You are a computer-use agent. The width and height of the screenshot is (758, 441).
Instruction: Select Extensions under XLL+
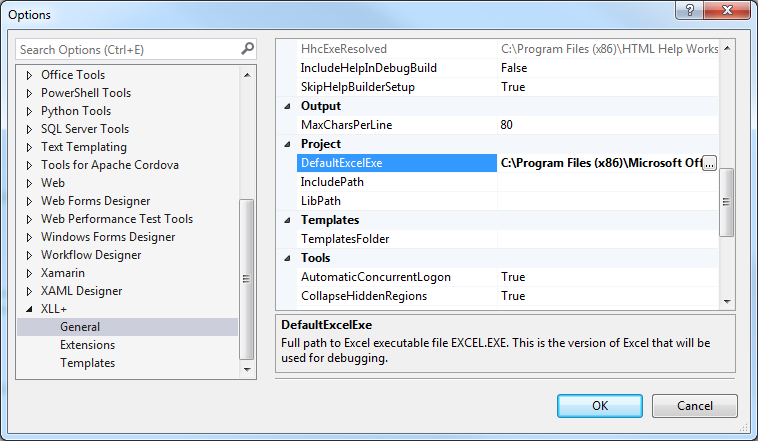(x=87, y=345)
